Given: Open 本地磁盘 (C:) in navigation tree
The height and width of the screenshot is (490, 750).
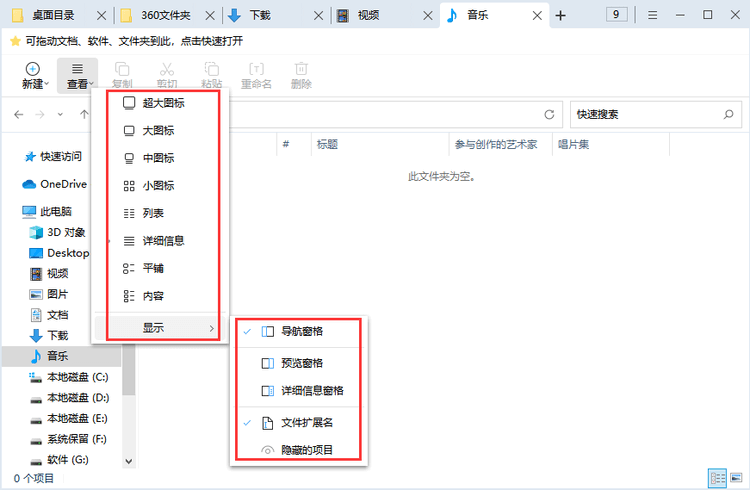Looking at the screenshot, I should (x=77, y=377).
